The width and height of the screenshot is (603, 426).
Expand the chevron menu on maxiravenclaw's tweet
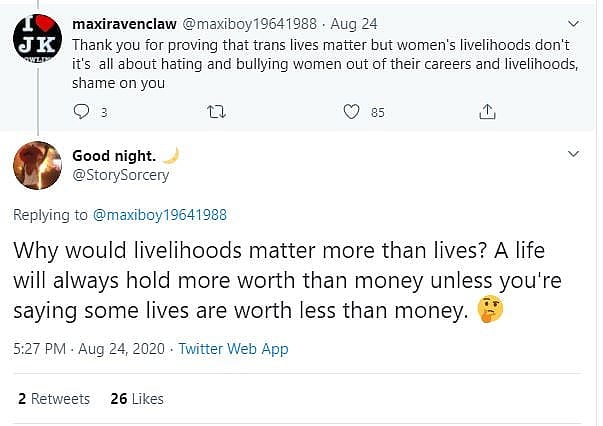573,23
